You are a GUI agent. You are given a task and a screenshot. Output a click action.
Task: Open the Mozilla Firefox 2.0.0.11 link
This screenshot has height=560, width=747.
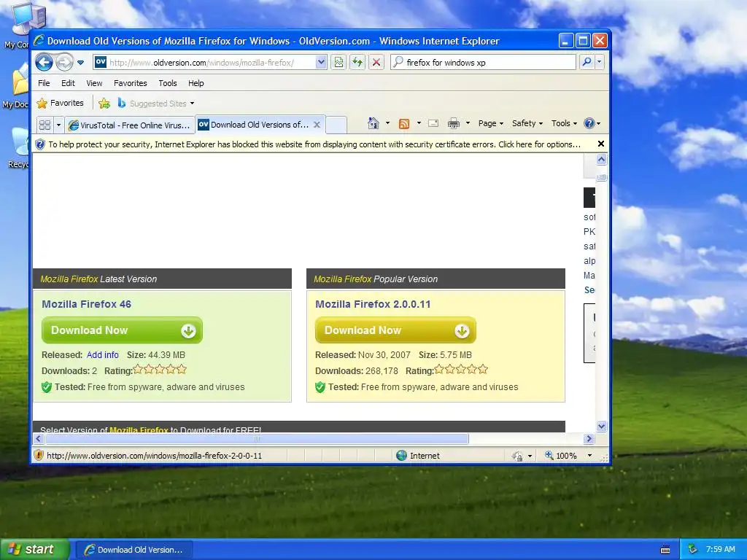373,304
